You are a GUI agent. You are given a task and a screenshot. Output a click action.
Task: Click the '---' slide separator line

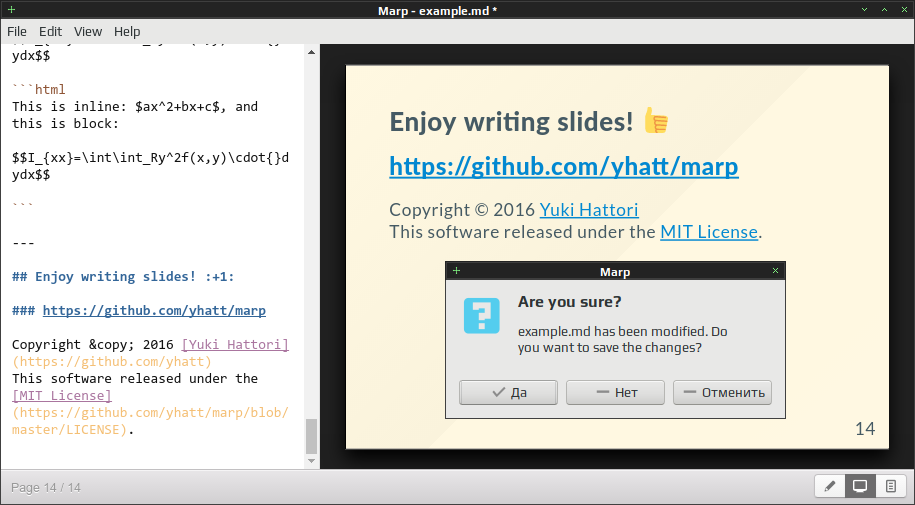[23, 243]
